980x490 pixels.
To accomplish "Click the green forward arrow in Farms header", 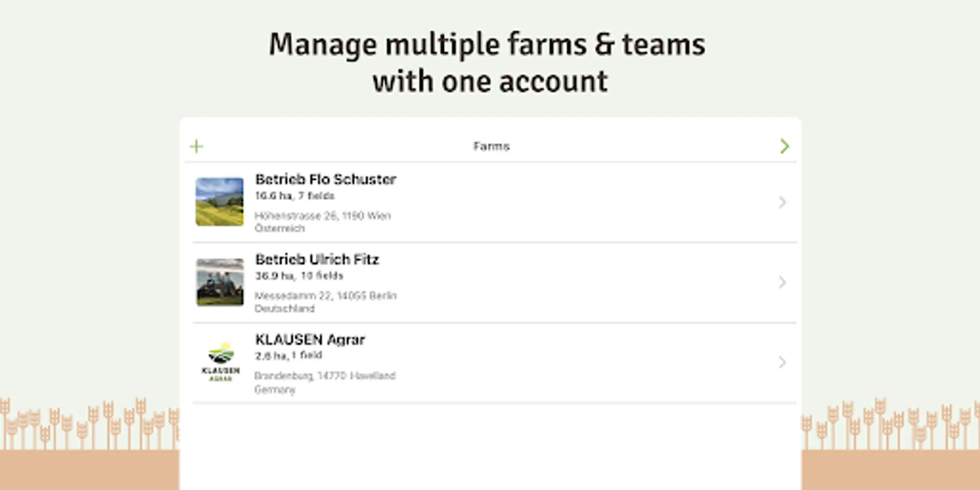I will (784, 146).
